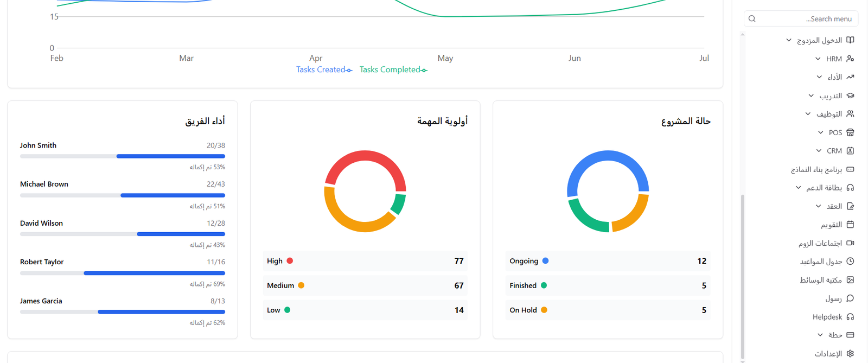Click the trending arrow icon beside الأداء
This screenshot has width=868, height=363.
[x=850, y=77]
